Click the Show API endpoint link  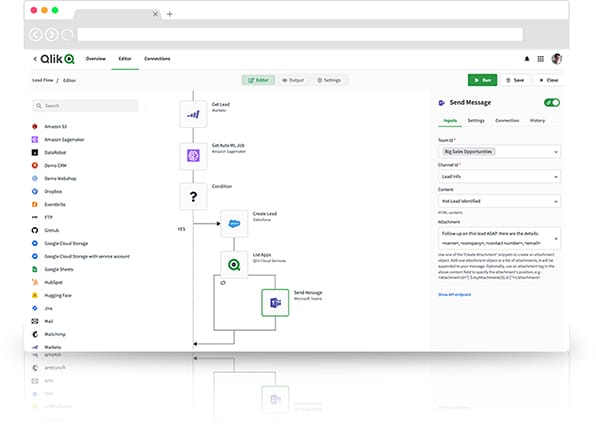coord(454,294)
